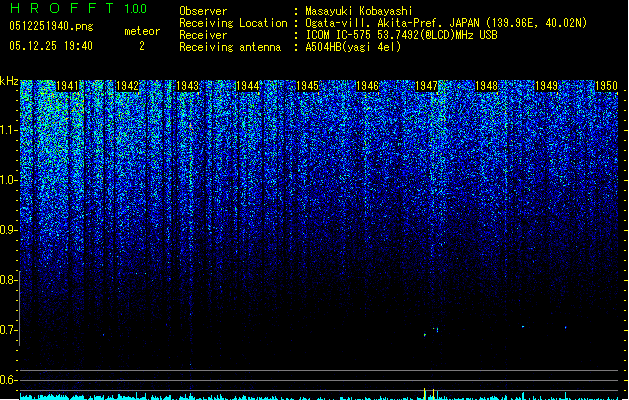The width and height of the screenshot is (629, 400).
Task: Click the date stamp 05.12.25 19:40
Action: click(51, 46)
